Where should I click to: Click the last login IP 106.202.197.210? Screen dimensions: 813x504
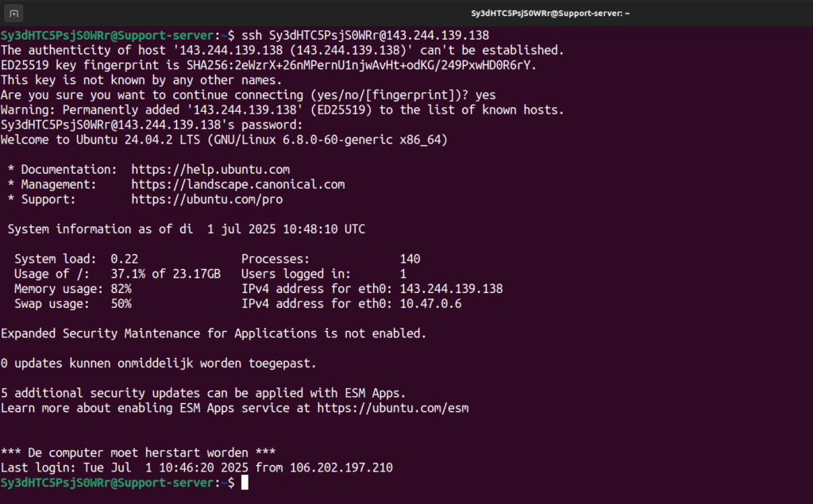pos(341,467)
